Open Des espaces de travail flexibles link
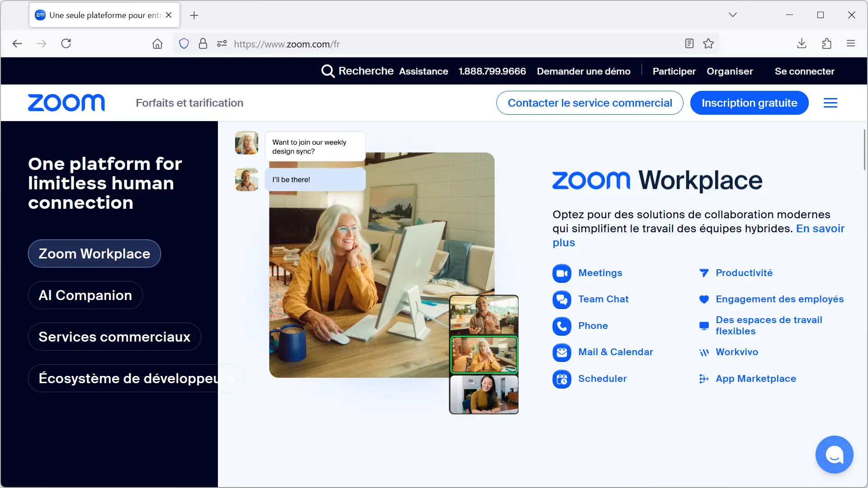This screenshot has width=868, height=488. point(769,326)
